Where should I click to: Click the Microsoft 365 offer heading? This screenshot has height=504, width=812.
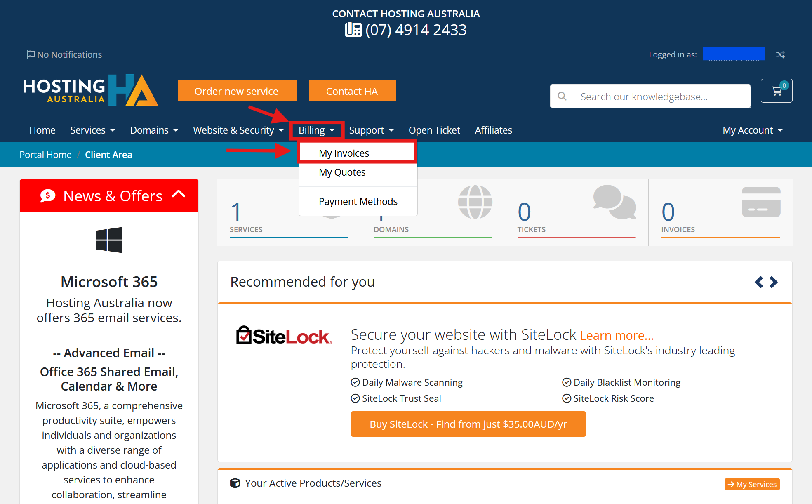coord(109,282)
